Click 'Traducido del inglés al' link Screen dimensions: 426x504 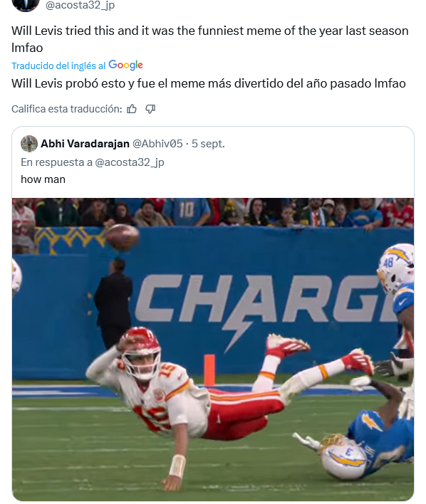[58, 66]
